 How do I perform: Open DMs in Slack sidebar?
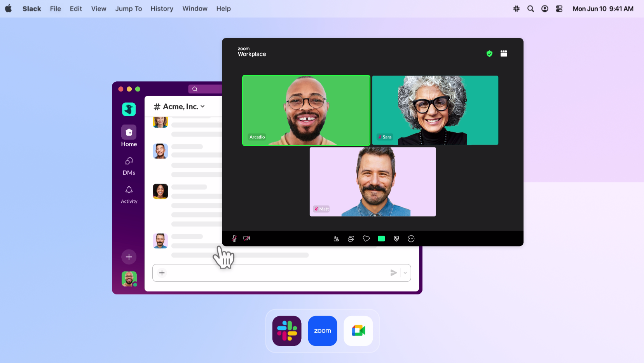click(x=129, y=166)
